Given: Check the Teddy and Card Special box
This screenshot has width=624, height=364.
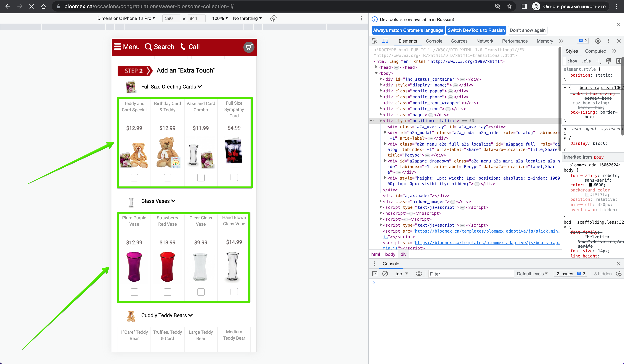Looking at the screenshot, I should click(134, 178).
